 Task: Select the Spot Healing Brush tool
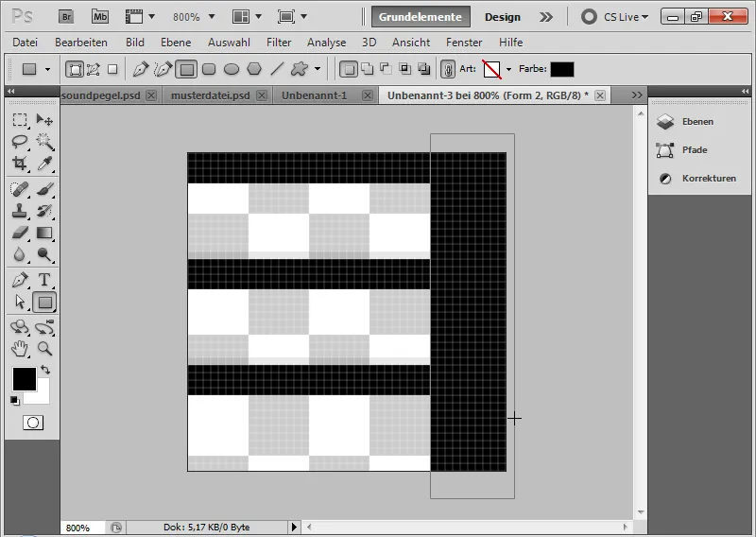click(20, 189)
